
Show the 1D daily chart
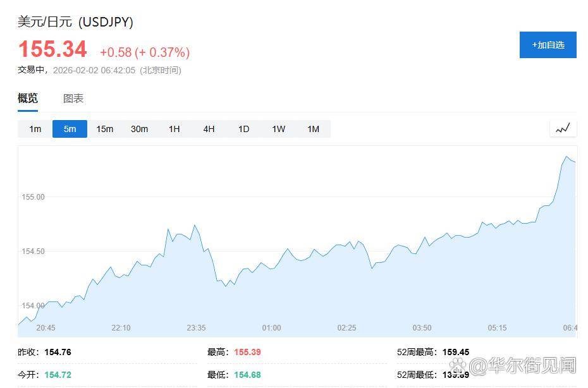[x=243, y=129]
